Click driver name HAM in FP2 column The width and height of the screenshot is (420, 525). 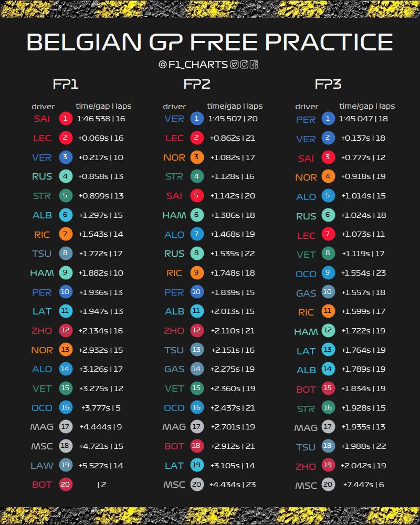pos(174,215)
